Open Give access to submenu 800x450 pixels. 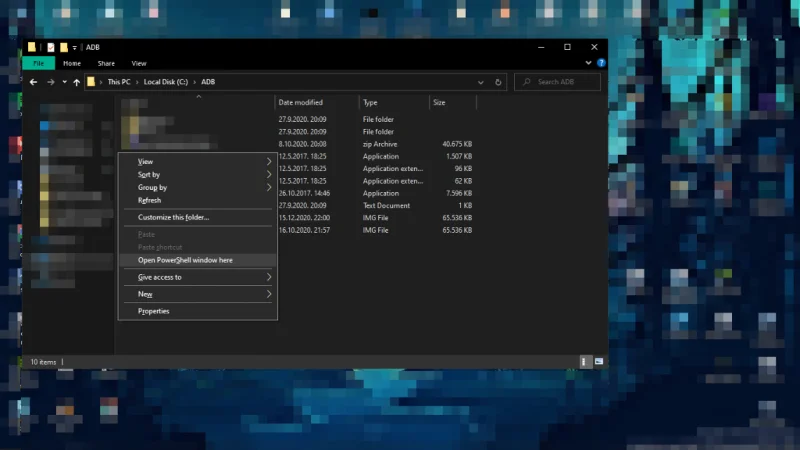(198, 277)
